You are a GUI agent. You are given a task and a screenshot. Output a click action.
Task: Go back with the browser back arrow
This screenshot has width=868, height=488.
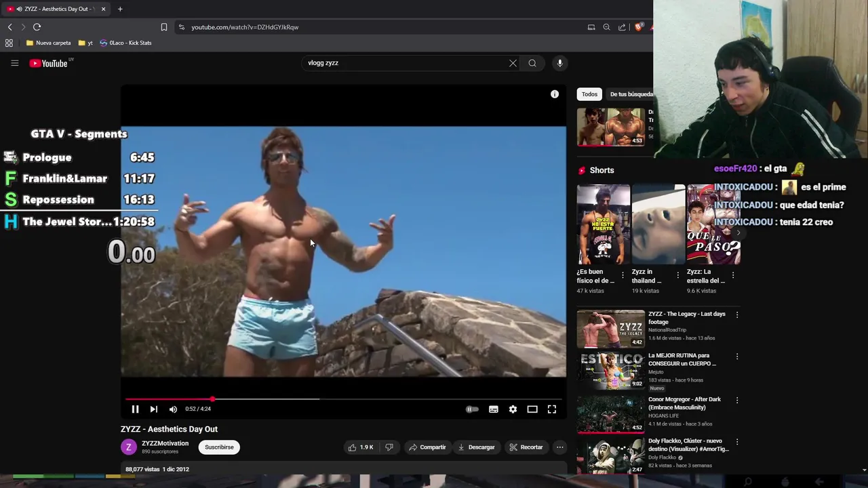tap(9, 27)
